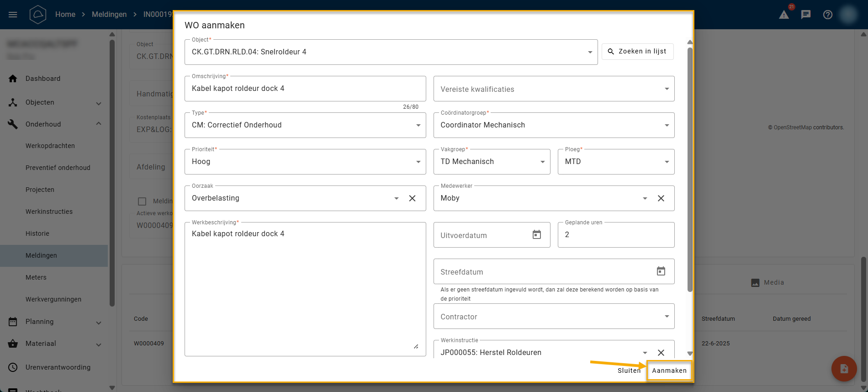Expand the Ploeg MTD dropdown
Image resolution: width=868 pixels, height=392 pixels.
(x=667, y=162)
